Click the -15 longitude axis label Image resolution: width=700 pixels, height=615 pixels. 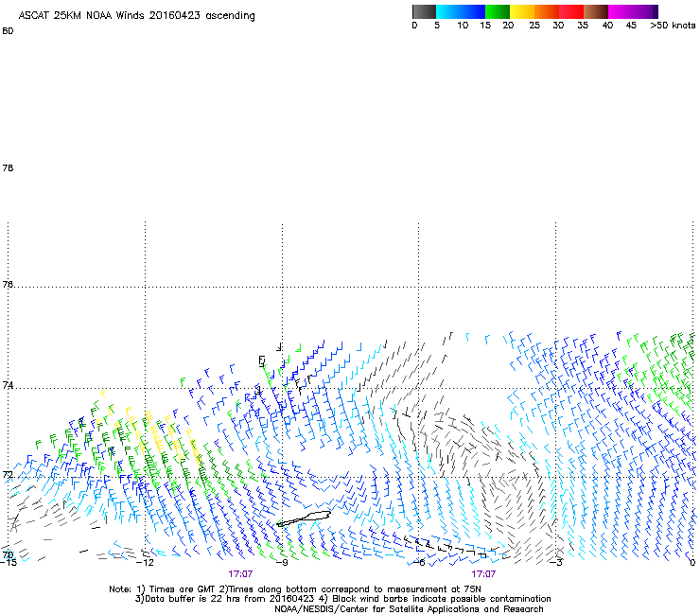(x=9, y=563)
